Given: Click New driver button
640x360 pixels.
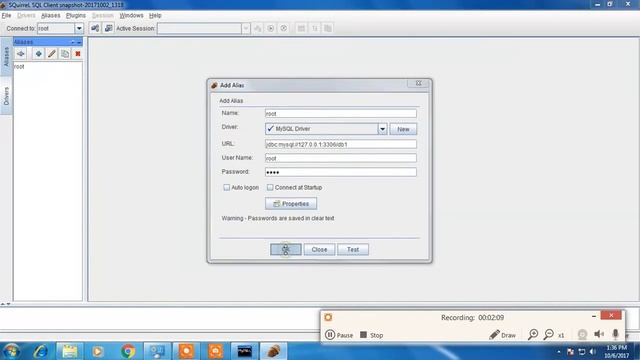Looking at the screenshot, I should 403,129.
